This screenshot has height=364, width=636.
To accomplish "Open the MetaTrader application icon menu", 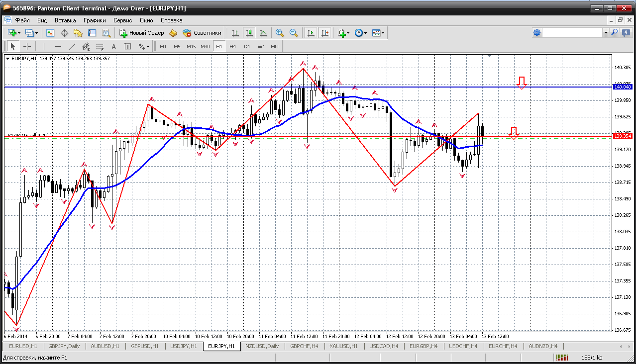I will tap(7, 20).
